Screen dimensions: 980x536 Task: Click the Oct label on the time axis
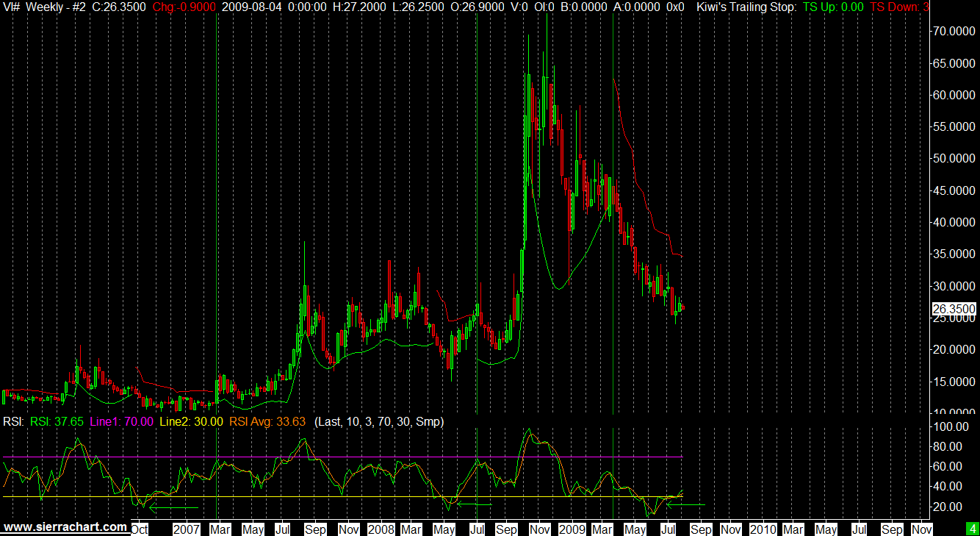pos(140,529)
